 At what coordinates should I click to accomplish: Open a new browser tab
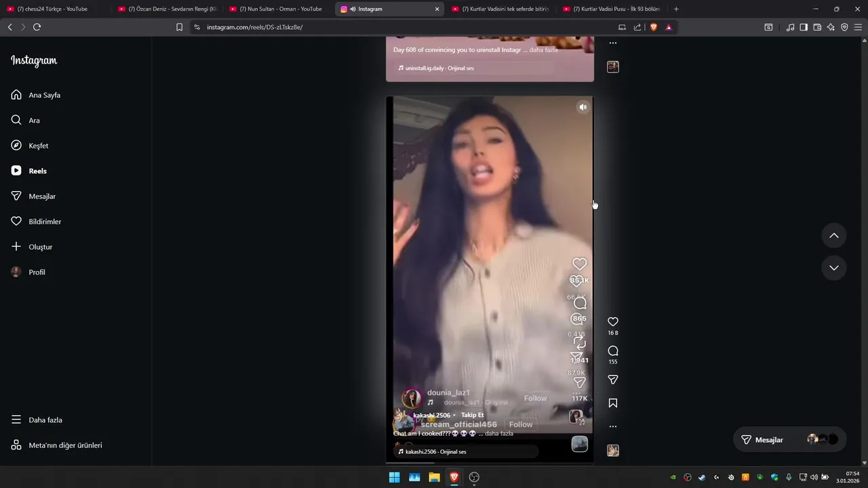pos(676,9)
